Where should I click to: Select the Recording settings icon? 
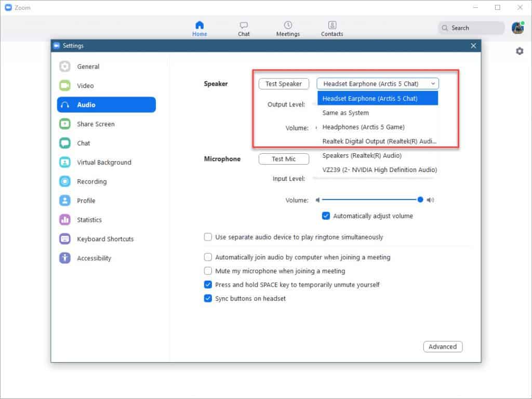[65, 181]
